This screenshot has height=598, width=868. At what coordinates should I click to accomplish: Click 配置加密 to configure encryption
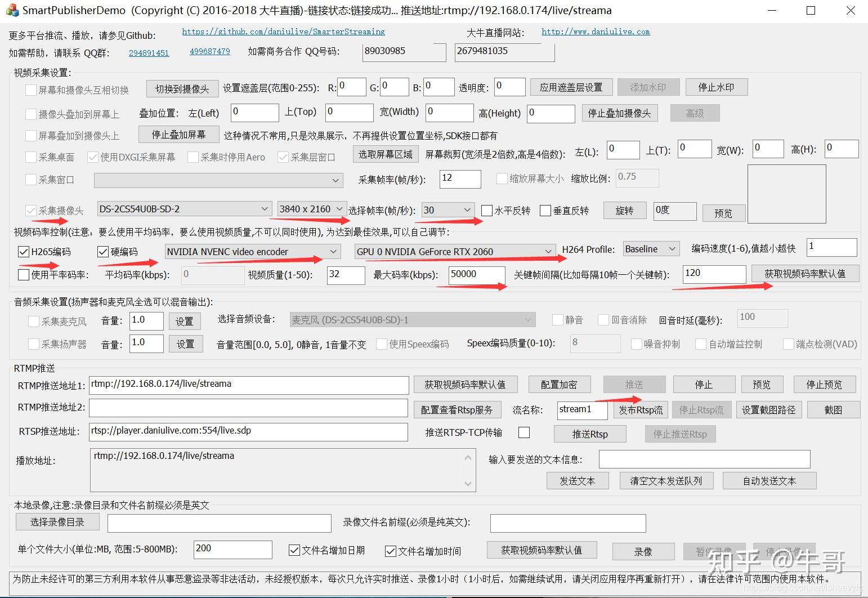pyautogui.click(x=559, y=384)
